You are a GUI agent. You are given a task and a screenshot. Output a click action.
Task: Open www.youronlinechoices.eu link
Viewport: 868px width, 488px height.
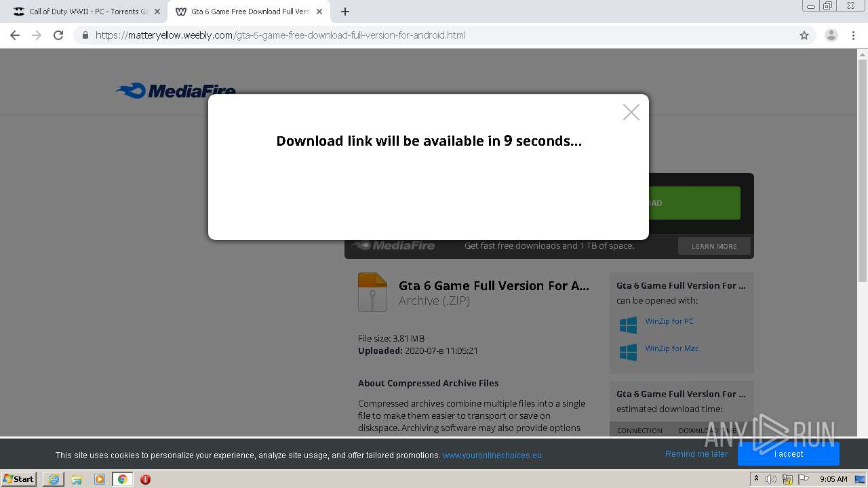492,455
